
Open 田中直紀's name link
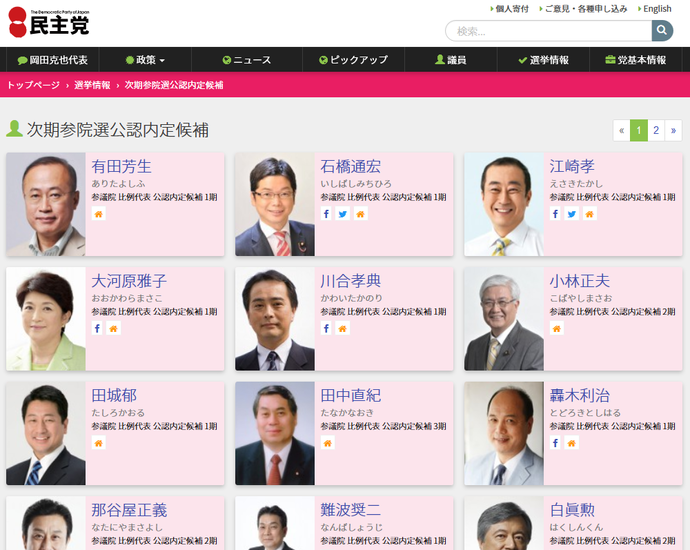click(351, 395)
